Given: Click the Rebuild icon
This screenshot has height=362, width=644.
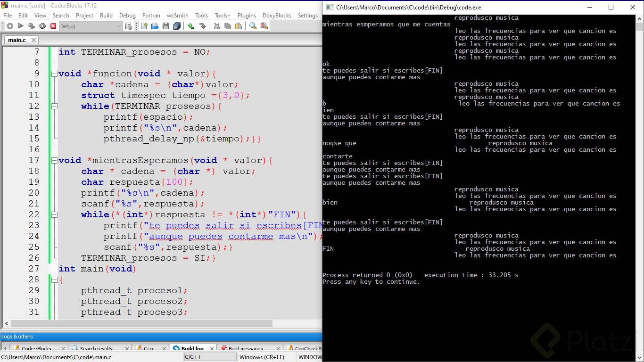Looking at the screenshot, I should (42, 26).
